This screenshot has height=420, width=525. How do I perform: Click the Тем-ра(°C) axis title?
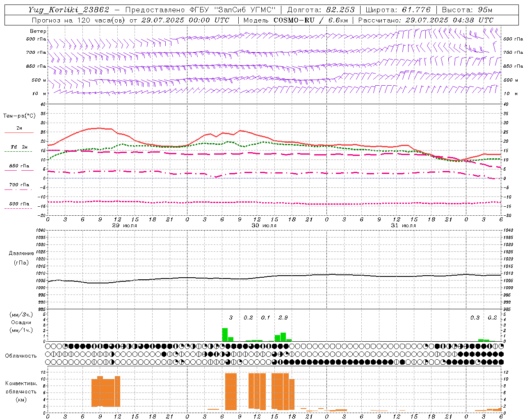tap(19, 116)
